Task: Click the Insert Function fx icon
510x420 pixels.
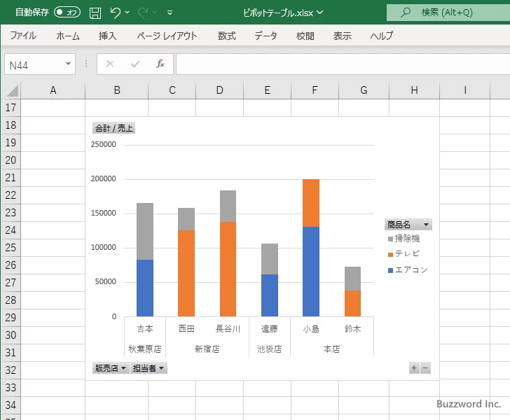Action: [x=160, y=64]
